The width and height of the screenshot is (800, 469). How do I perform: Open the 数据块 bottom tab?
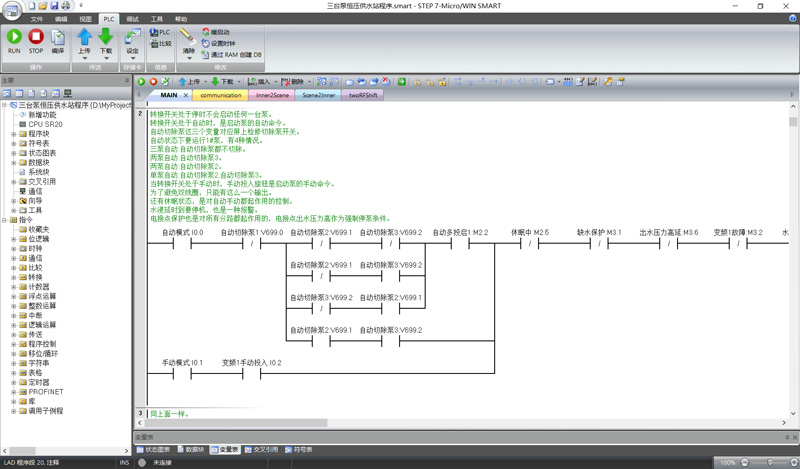(x=191, y=450)
